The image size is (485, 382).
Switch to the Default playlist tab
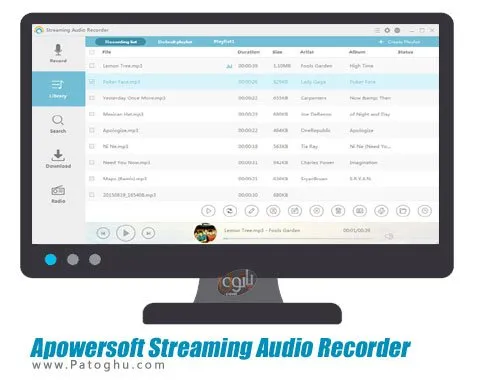(x=175, y=42)
